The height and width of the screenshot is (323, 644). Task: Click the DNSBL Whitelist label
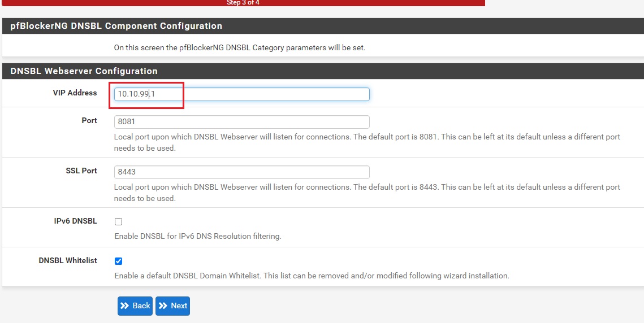68,260
